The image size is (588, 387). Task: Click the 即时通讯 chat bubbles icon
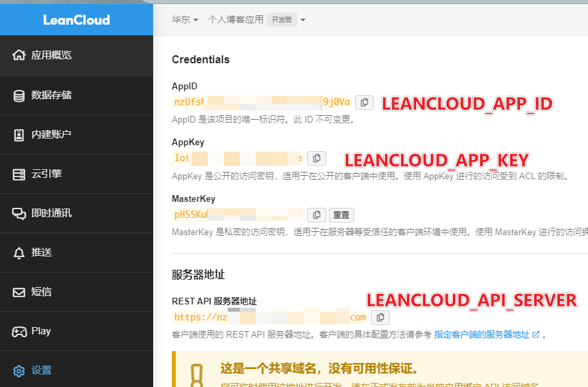click(19, 214)
